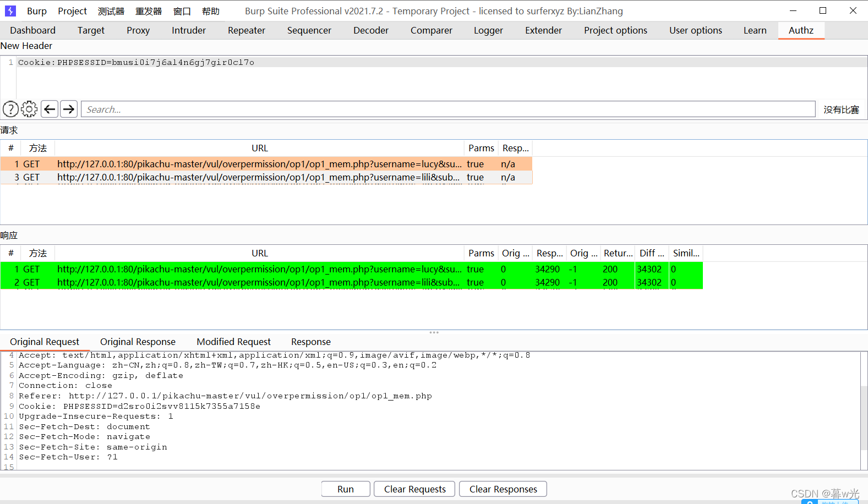
Task: Show the Response tab
Action: pos(311,342)
